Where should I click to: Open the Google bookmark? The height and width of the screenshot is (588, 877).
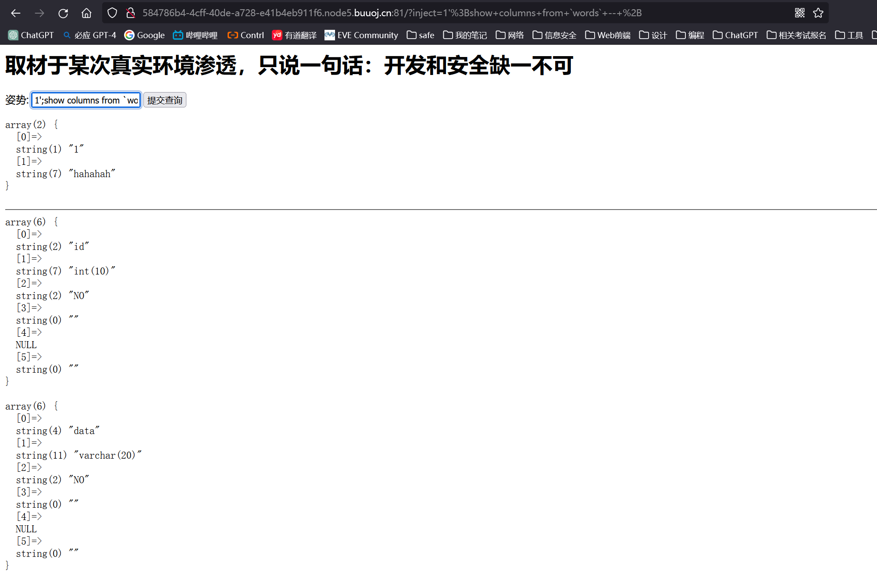pos(145,35)
